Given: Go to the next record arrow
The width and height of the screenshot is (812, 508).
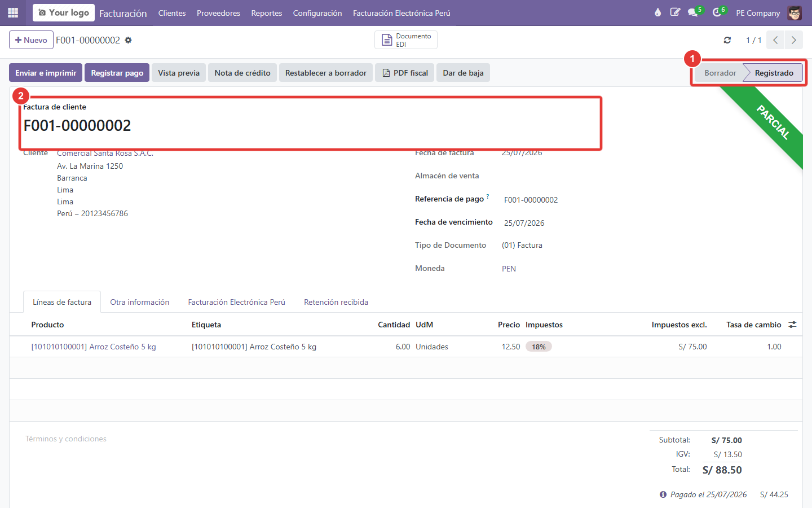Looking at the screenshot, I should (794, 40).
